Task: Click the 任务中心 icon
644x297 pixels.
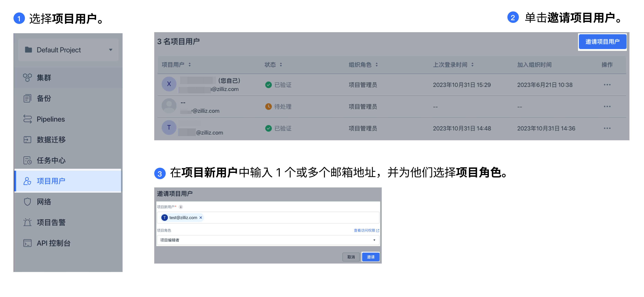Action: (x=27, y=160)
